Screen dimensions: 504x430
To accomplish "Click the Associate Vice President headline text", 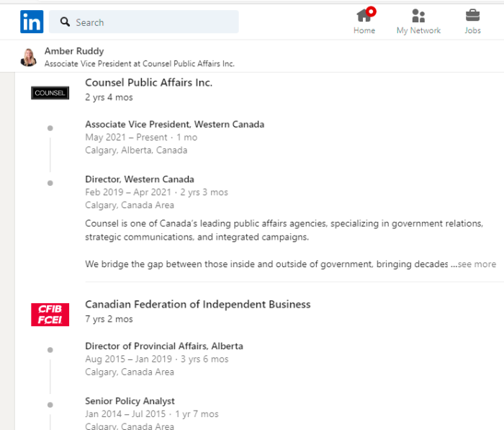I will coord(140,63).
